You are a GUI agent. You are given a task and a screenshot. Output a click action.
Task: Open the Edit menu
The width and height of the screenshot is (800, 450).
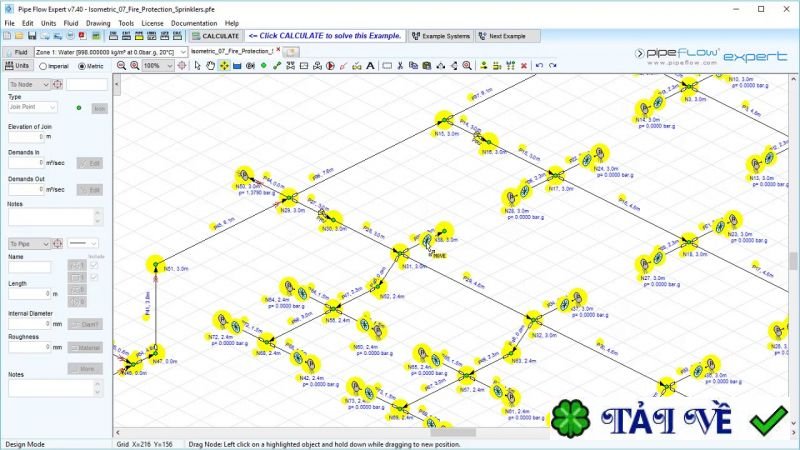click(28, 23)
